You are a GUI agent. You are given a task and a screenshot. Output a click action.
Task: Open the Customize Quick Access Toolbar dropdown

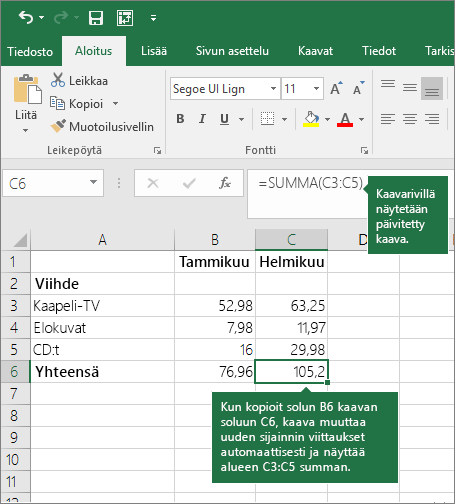[153, 18]
